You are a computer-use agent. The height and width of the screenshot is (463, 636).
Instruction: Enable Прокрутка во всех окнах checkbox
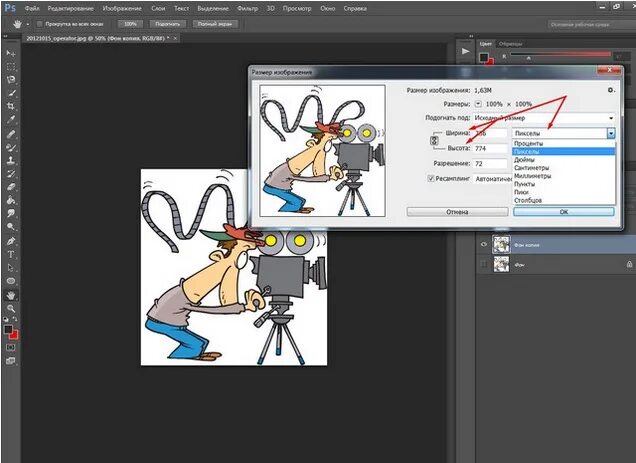(40, 24)
